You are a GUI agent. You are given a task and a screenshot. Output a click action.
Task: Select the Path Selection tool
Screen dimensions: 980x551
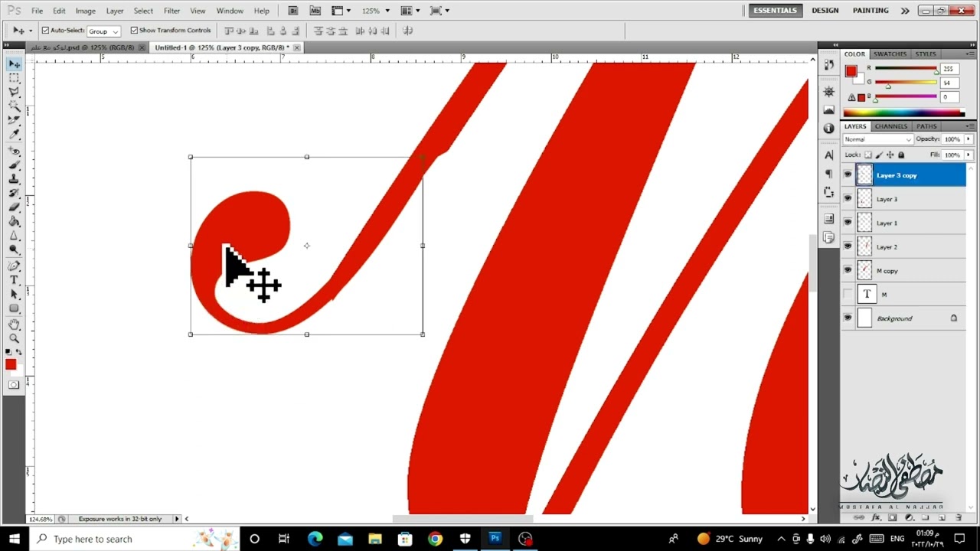(14, 294)
